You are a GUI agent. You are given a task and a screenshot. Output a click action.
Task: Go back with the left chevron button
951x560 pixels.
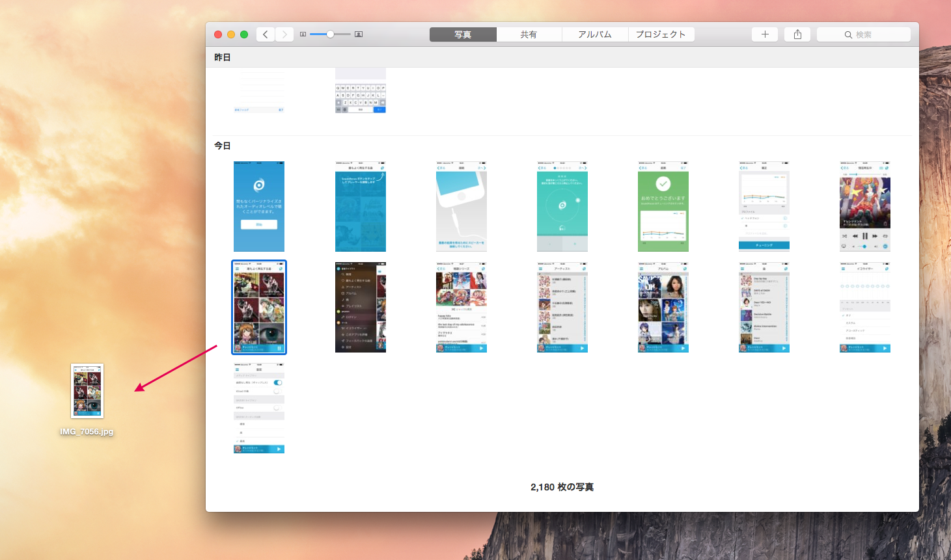tap(266, 34)
